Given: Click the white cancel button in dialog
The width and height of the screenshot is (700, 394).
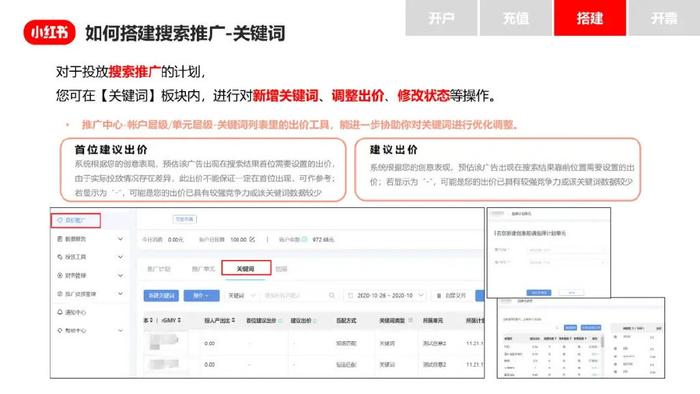Looking at the screenshot, I should click(571, 293).
